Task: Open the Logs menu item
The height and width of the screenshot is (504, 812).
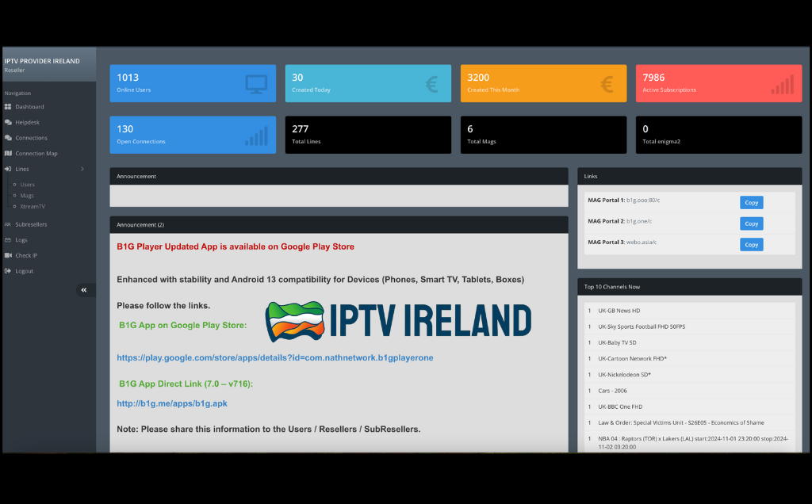Action: coord(21,239)
